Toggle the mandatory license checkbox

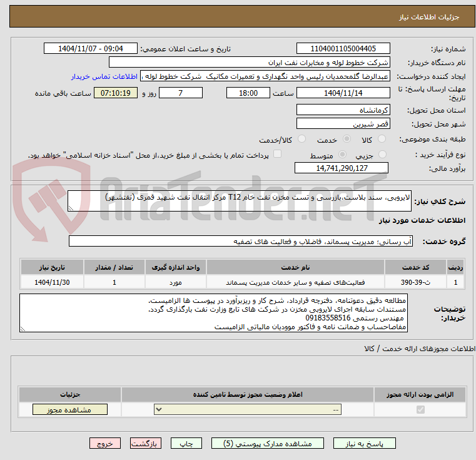420,410
